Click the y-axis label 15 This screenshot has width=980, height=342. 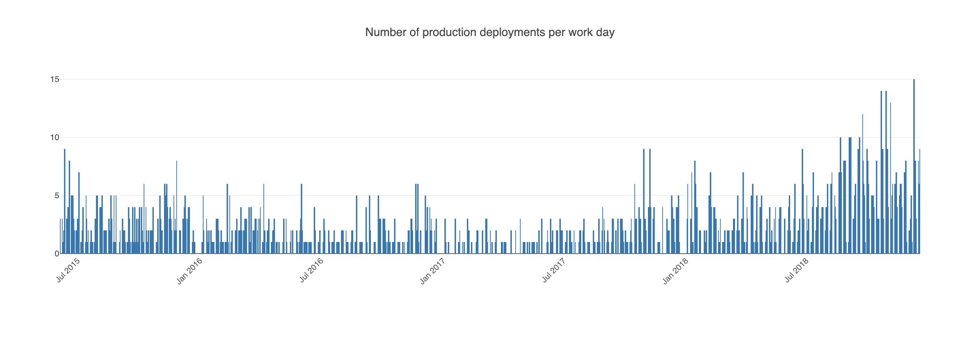(x=55, y=79)
